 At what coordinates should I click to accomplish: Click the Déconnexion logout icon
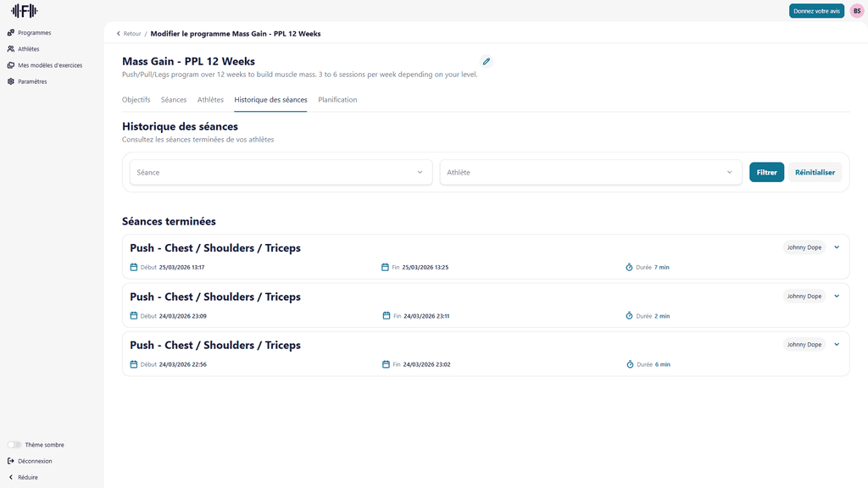click(11, 461)
